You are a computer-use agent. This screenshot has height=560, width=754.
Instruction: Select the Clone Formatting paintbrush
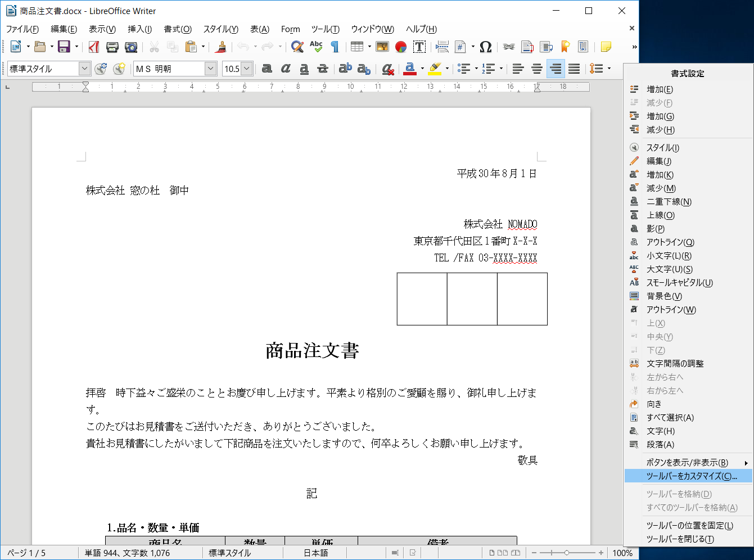pos(221,47)
